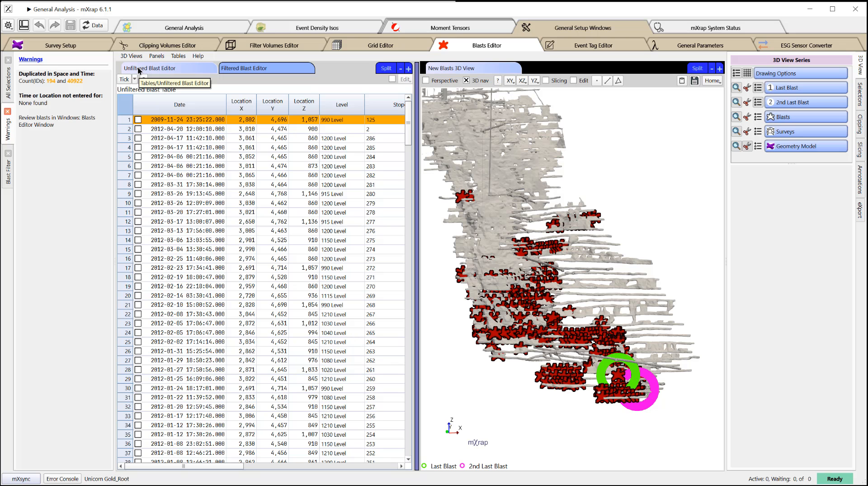Open legend list icon for Surveys

758,132
